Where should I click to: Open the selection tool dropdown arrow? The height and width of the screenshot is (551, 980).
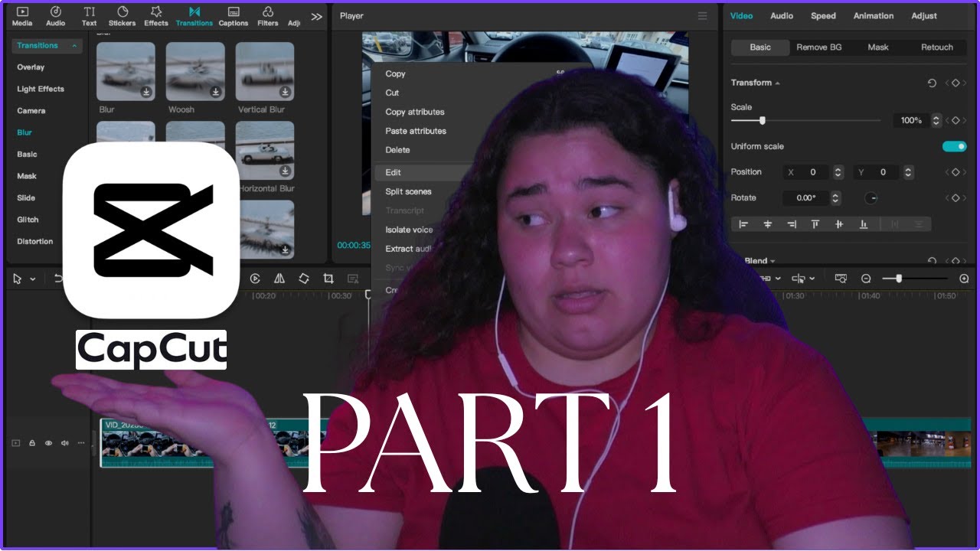tap(33, 279)
